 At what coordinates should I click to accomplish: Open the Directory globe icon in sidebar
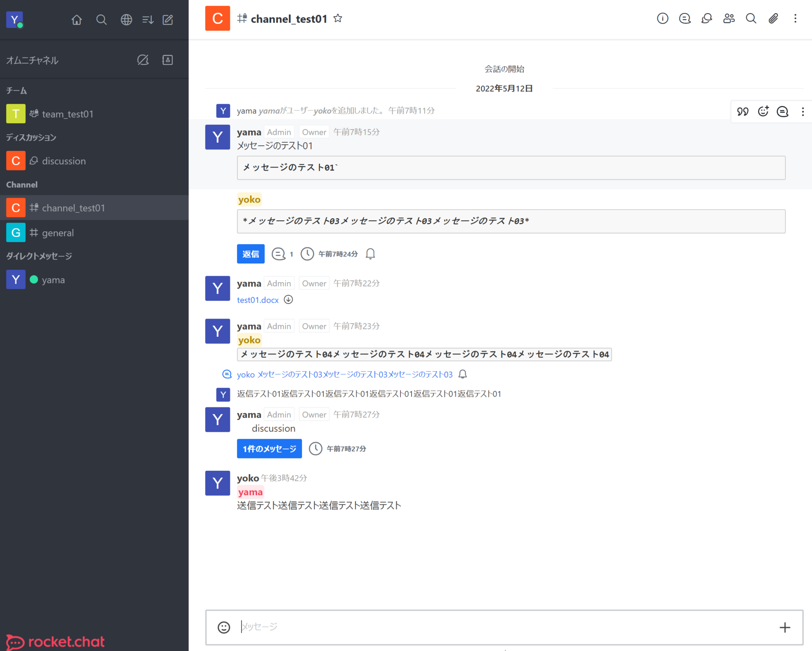point(126,19)
